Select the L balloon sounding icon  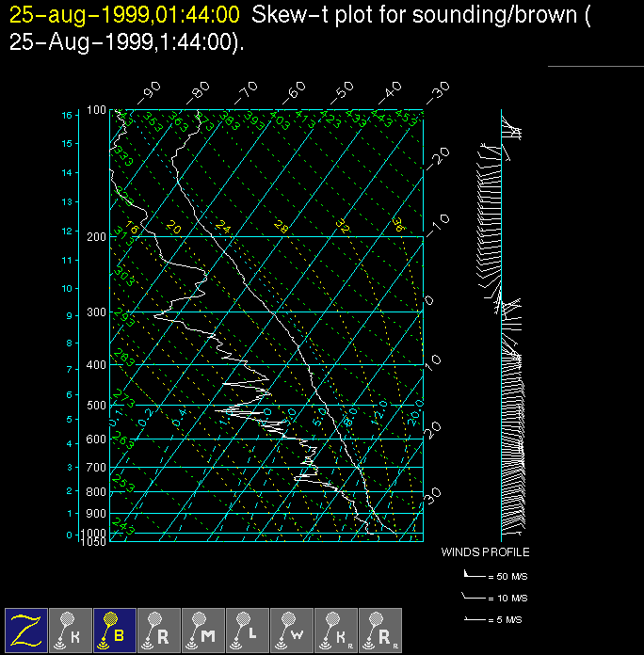pos(248,630)
